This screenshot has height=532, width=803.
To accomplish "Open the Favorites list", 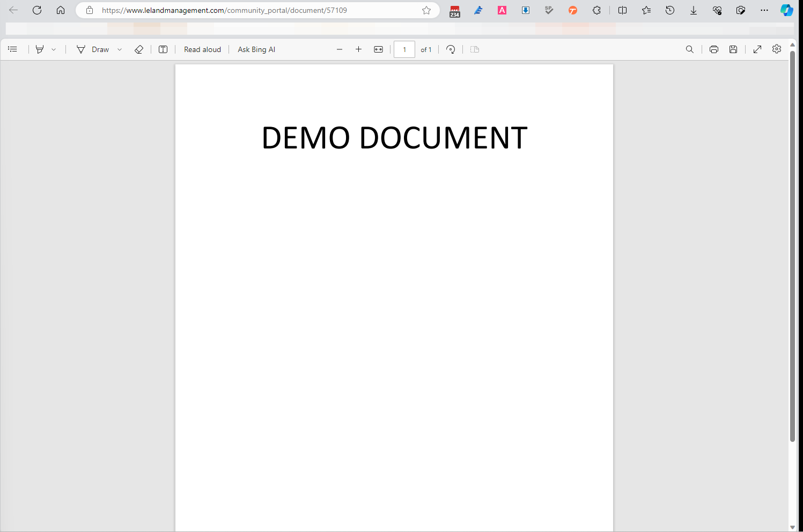I will coord(646,10).
